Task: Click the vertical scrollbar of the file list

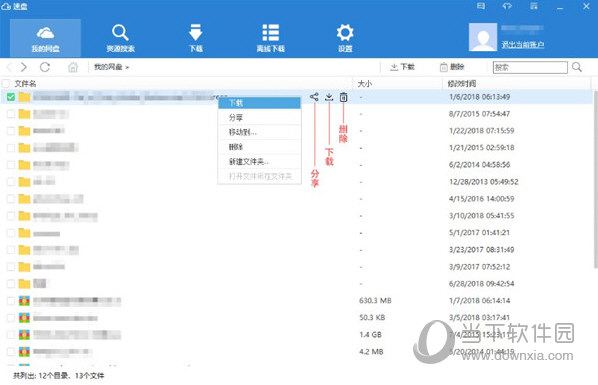Action: coord(595,179)
